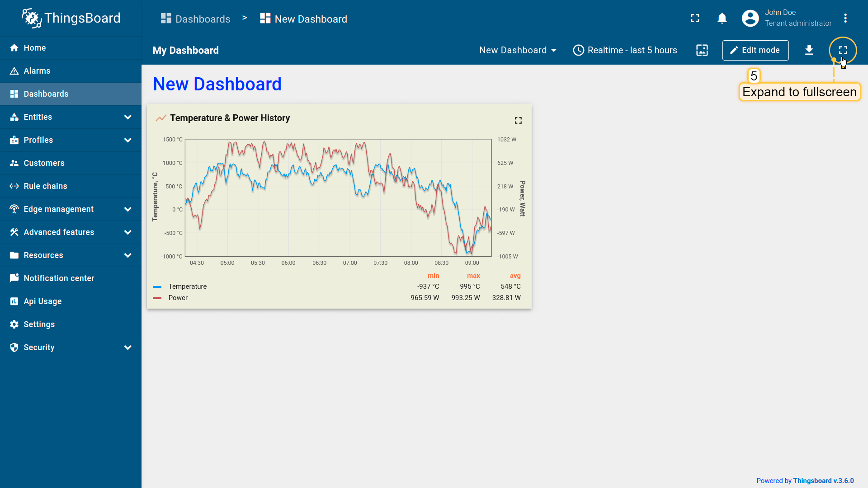Toggle Temperature series in chart legend
Viewport: 868px width, 488px height.
coord(187,286)
